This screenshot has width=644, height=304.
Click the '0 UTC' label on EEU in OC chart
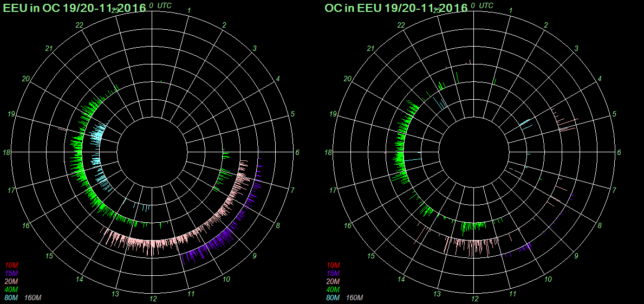click(160, 5)
